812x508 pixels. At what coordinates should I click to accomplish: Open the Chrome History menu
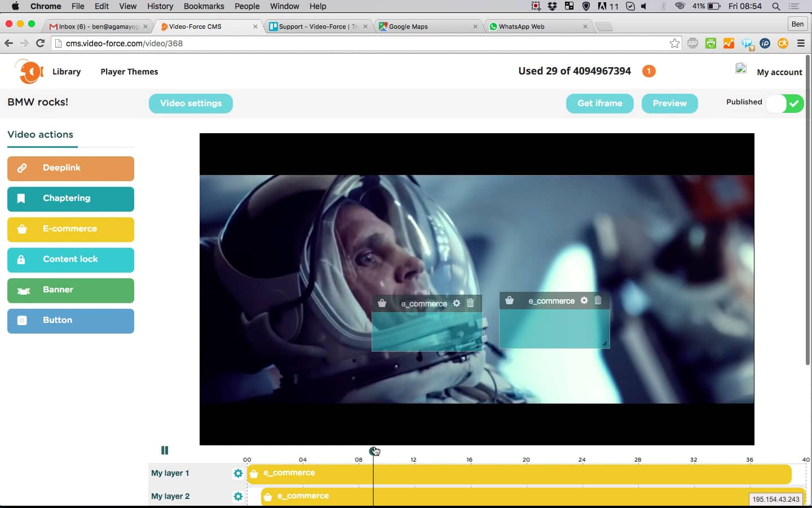coord(160,6)
